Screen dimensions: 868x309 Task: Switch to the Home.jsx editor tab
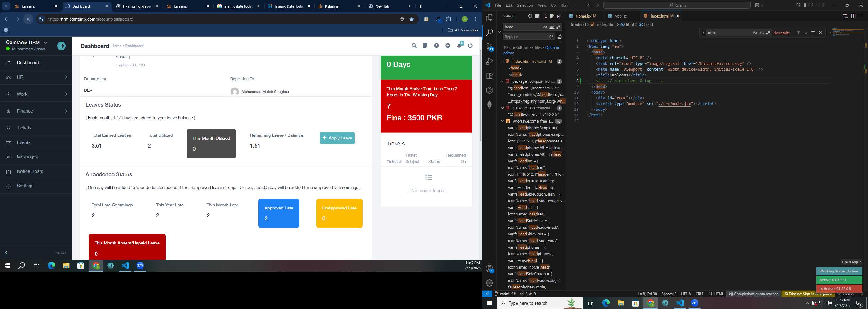[x=586, y=16]
